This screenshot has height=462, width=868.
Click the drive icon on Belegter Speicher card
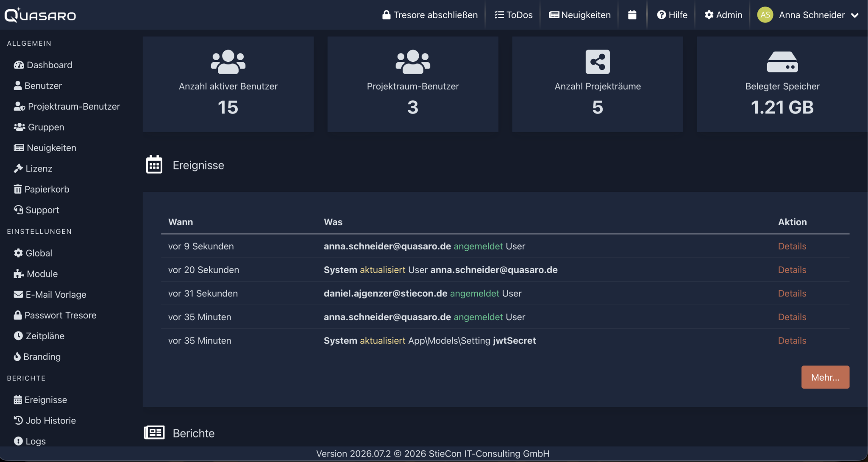[x=782, y=62]
